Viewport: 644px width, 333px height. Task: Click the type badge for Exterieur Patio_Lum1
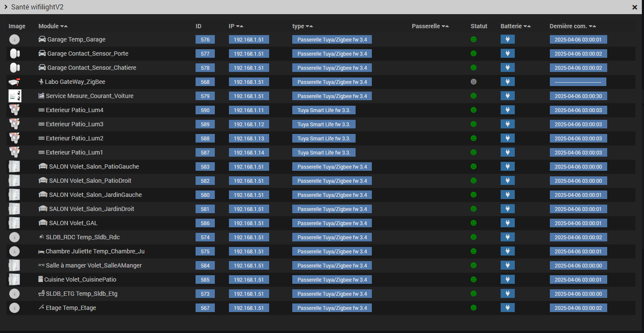coord(324,152)
